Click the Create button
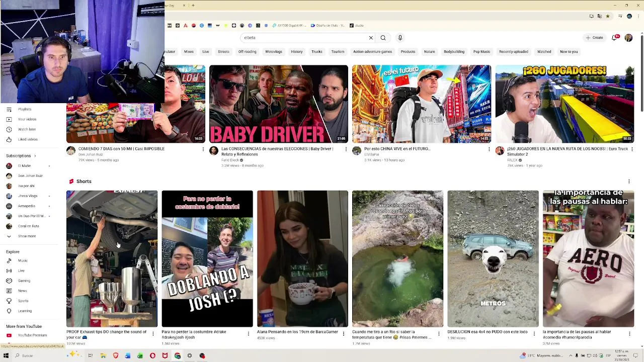Viewport: 644px width, 362px height. tap(594, 38)
